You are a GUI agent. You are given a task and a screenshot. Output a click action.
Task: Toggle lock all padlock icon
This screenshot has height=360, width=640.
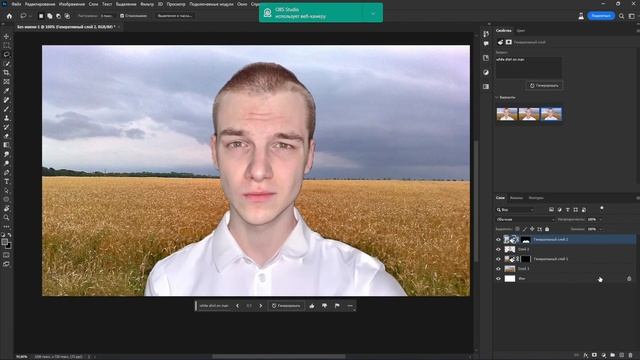(547, 229)
